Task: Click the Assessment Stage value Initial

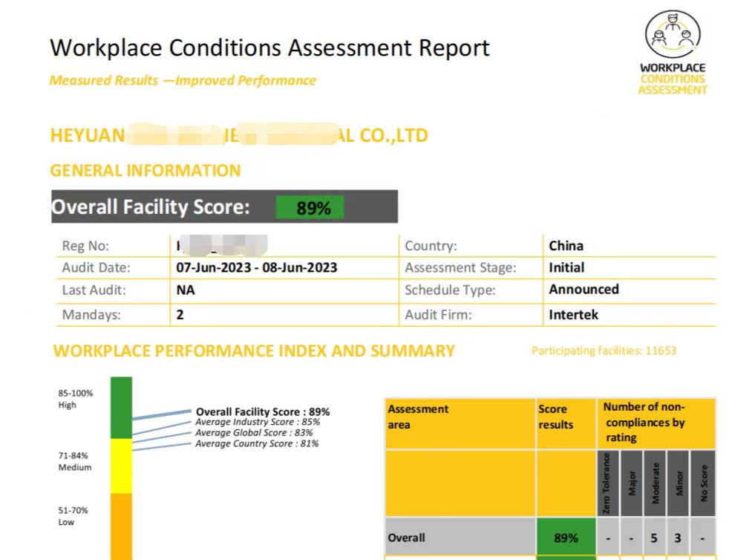Action: click(566, 267)
